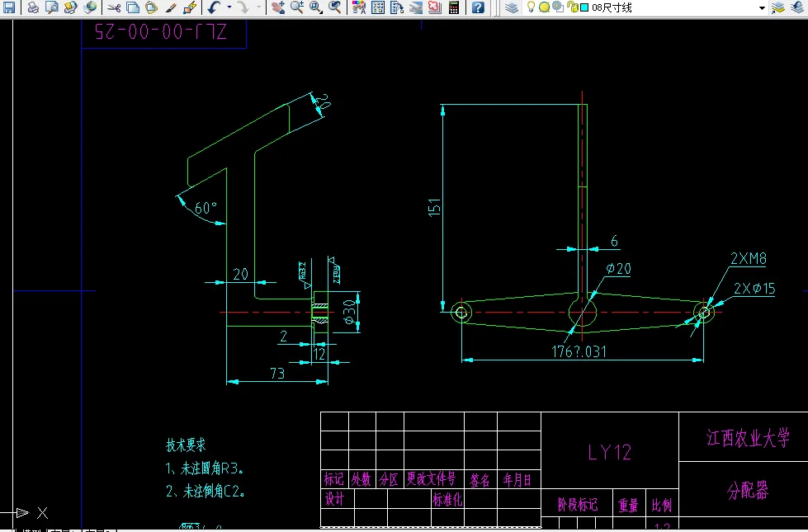Click the note 2、未注倒角C2。
This screenshot has width=808, height=532.
coord(205,491)
